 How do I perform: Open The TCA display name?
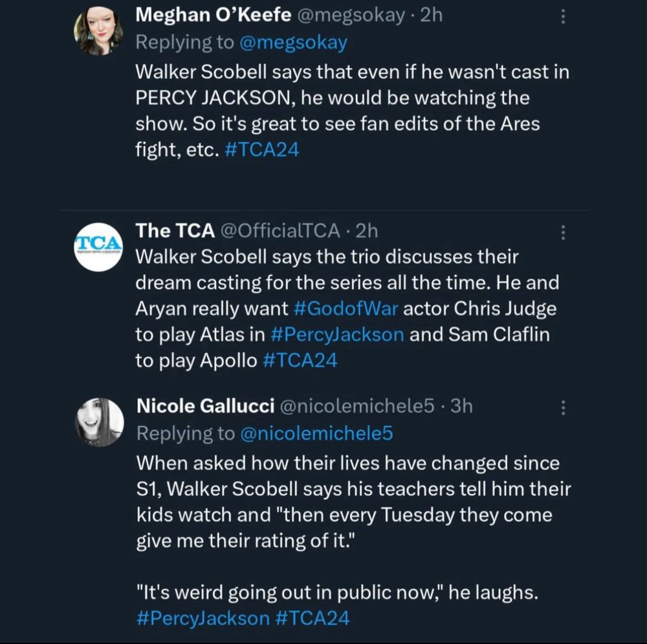175,230
